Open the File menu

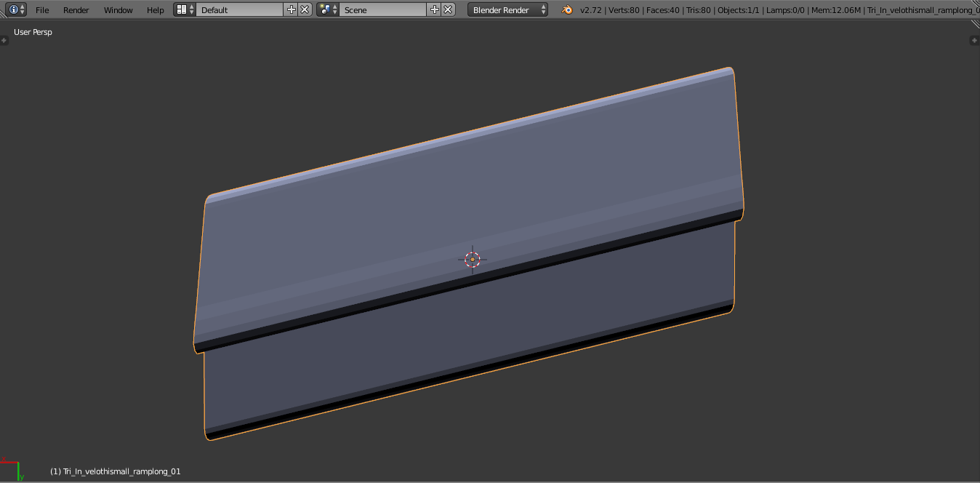pos(42,10)
